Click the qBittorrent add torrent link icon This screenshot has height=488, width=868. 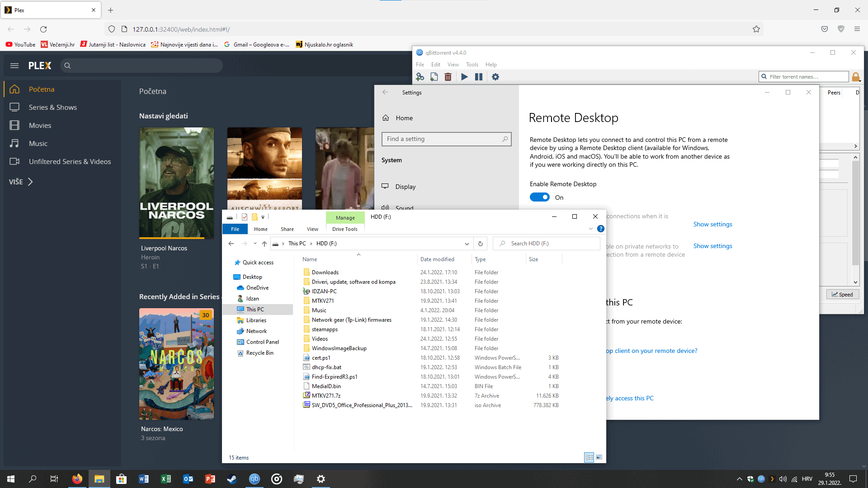point(420,77)
